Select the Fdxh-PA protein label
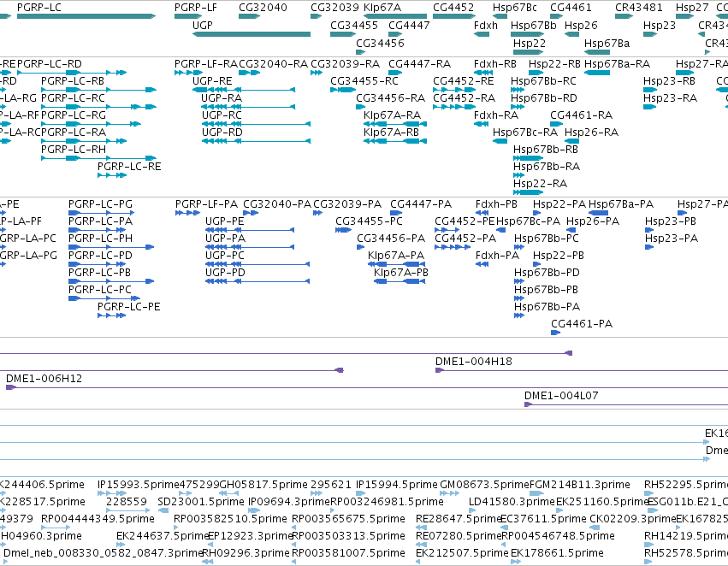Screen dimensions: 728x566 (x=497, y=256)
